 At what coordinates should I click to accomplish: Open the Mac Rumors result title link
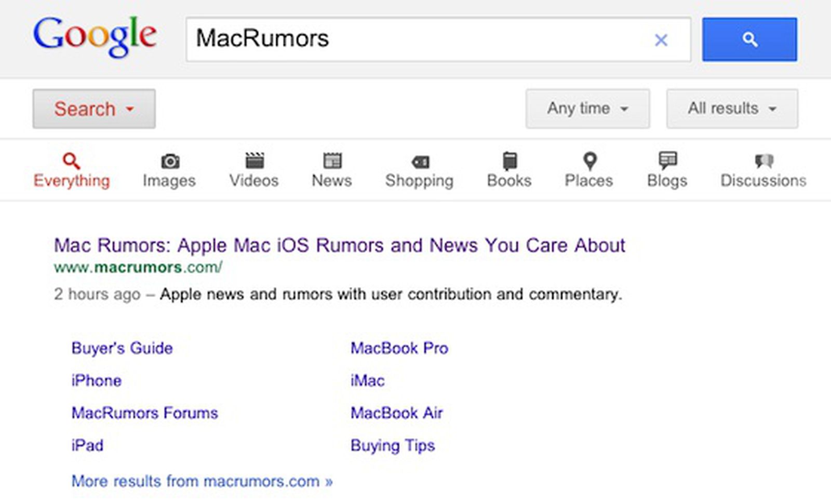click(340, 245)
